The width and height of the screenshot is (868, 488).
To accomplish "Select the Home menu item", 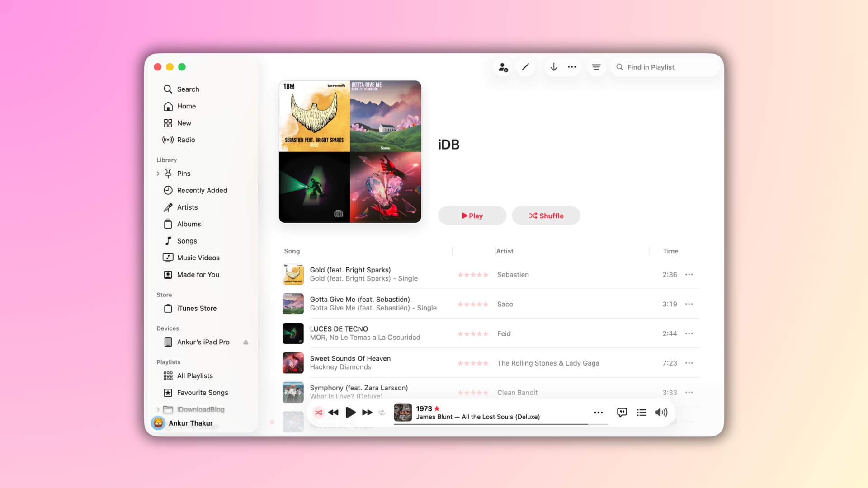I will point(186,106).
